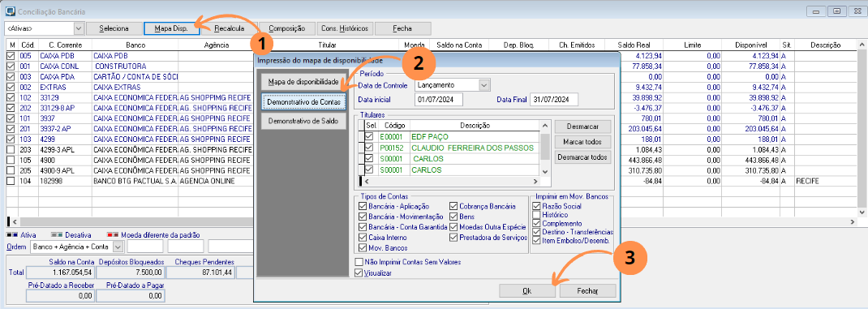The image size is (868, 309).
Task: Click Marcar todos button
Action: point(582,142)
